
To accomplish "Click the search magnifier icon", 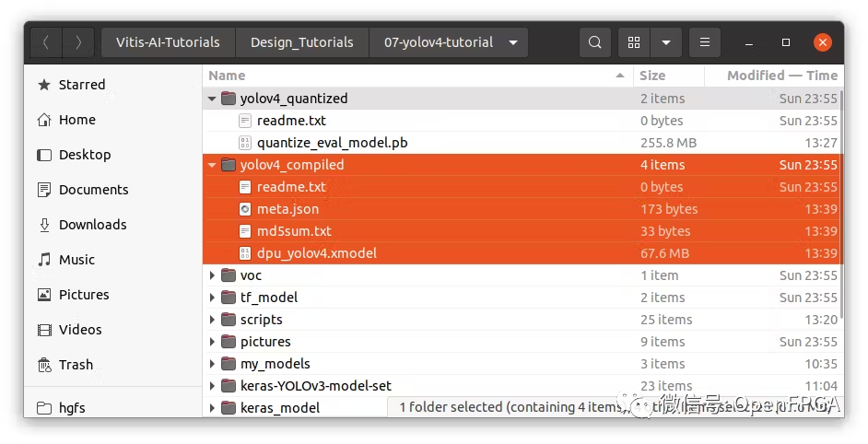I will pyautogui.click(x=595, y=42).
